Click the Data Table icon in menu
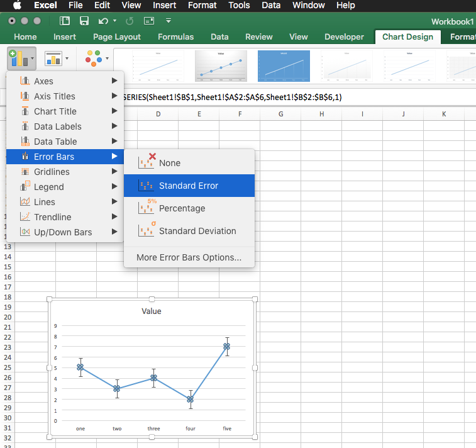Viewport: 476px width, 448px height. coord(25,141)
